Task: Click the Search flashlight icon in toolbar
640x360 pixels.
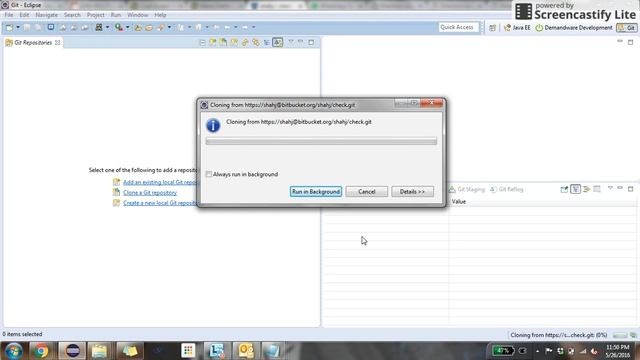Action: (x=161, y=27)
